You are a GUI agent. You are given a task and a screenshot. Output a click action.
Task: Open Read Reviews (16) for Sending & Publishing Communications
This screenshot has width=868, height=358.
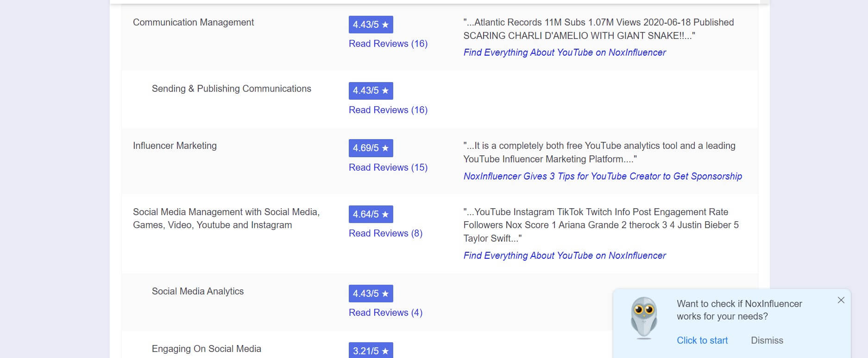(388, 110)
